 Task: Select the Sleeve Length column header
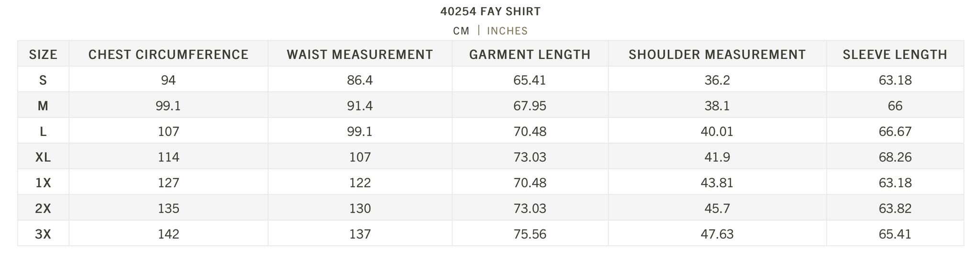tap(895, 54)
